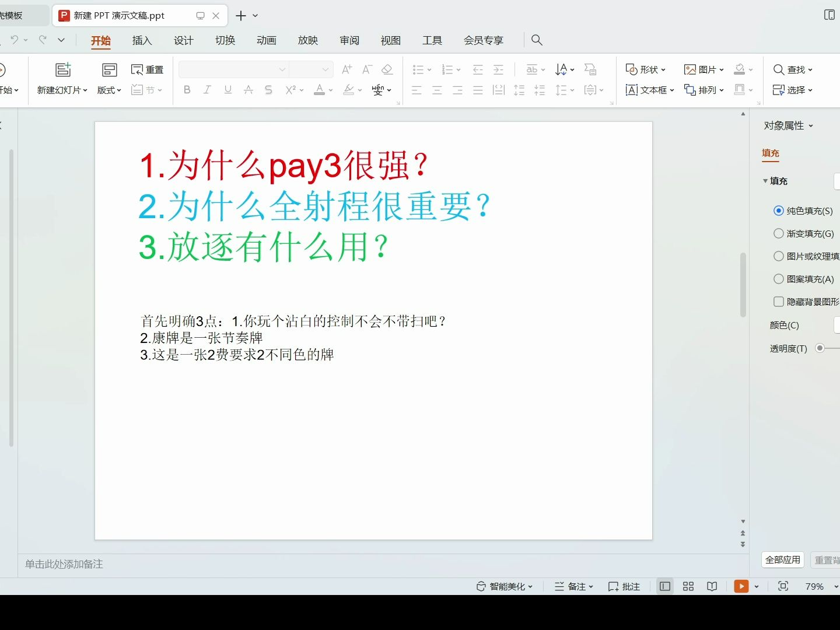Open the Insert ribbon tab
The width and height of the screenshot is (840, 630).
tap(142, 40)
